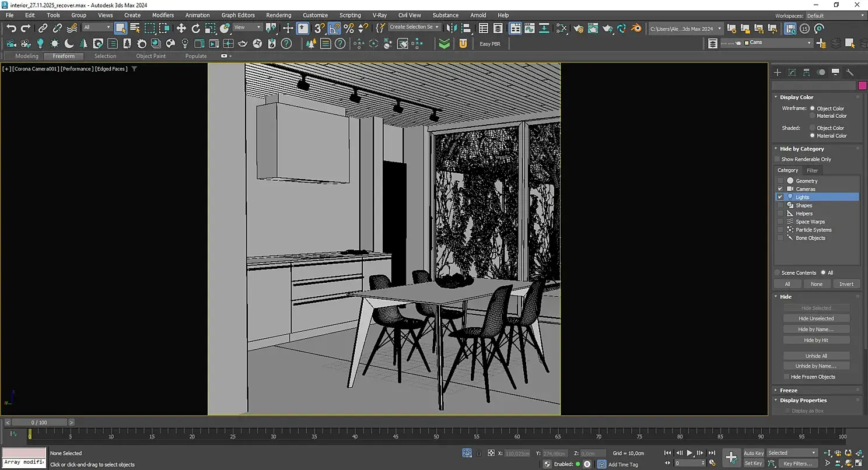Switch to the Populate ribbon tab
The image size is (868, 470).
pos(196,56)
